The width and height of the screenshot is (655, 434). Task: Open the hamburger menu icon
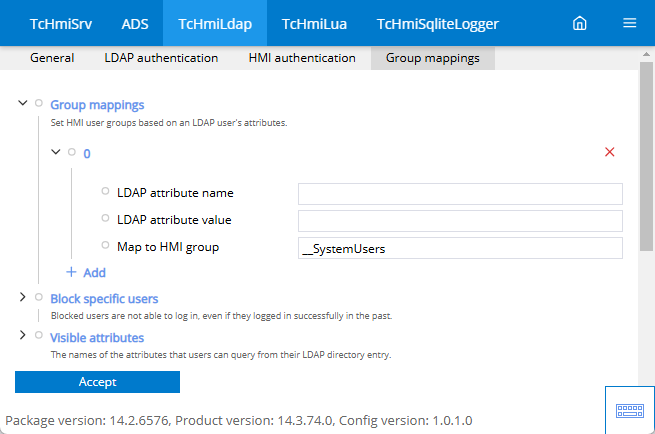tap(630, 23)
